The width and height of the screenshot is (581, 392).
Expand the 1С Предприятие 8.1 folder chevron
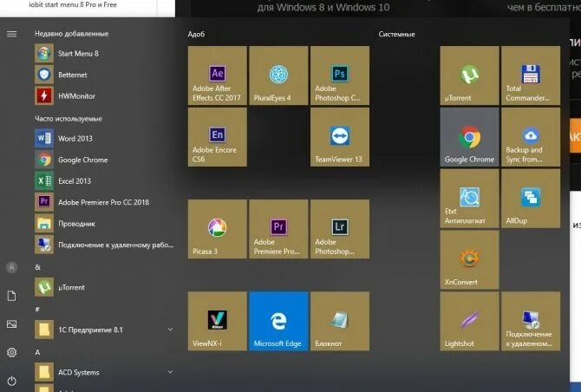[170, 330]
